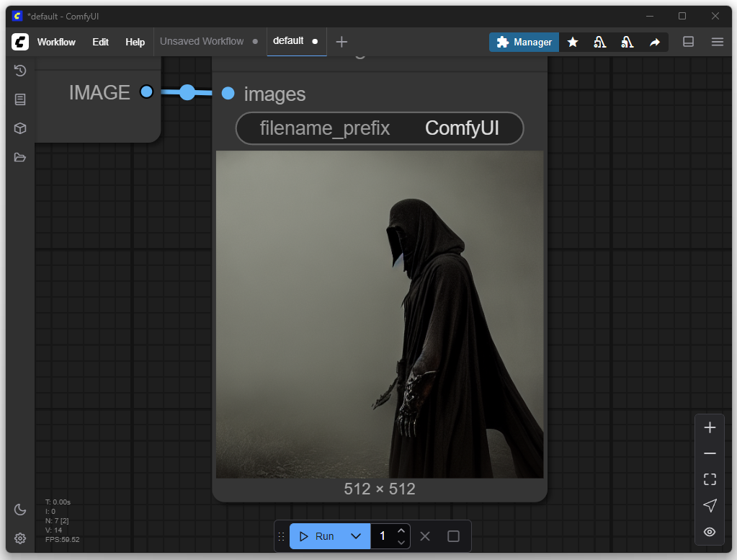Toggle link visibility with eye icon

[710, 532]
